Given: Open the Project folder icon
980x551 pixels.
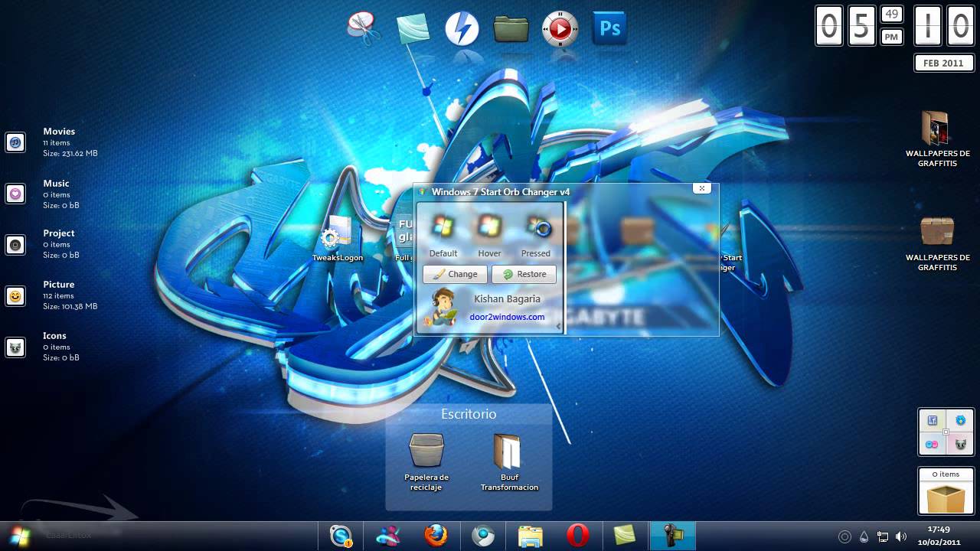Looking at the screenshot, I should tap(15, 245).
